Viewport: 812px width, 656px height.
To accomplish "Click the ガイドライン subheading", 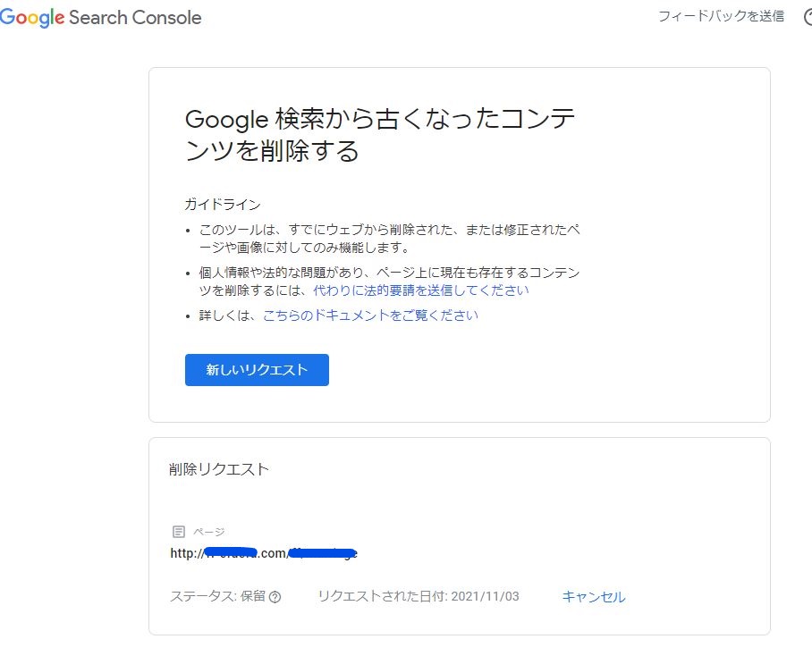I will pyautogui.click(x=223, y=205).
